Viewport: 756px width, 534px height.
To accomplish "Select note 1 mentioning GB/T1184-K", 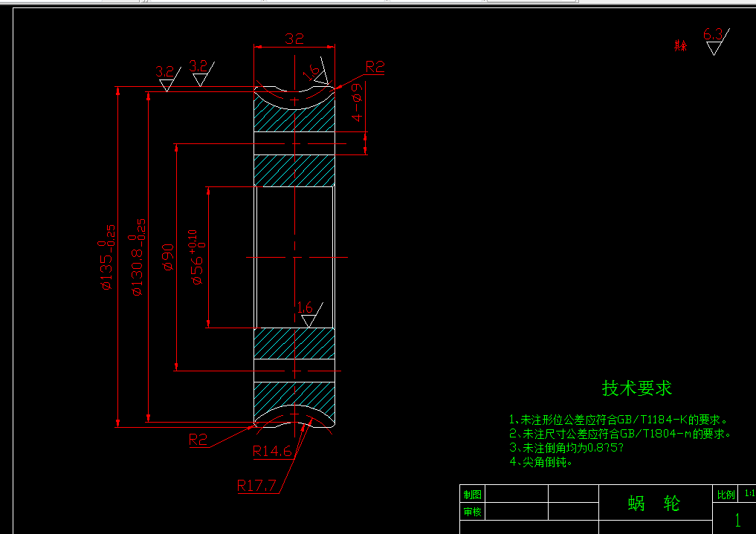I will (618, 420).
